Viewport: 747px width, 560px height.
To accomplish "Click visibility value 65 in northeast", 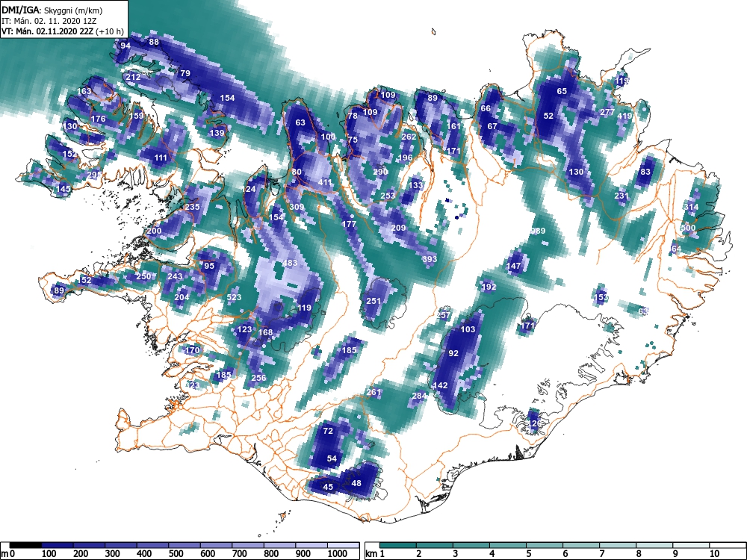I will [x=562, y=91].
